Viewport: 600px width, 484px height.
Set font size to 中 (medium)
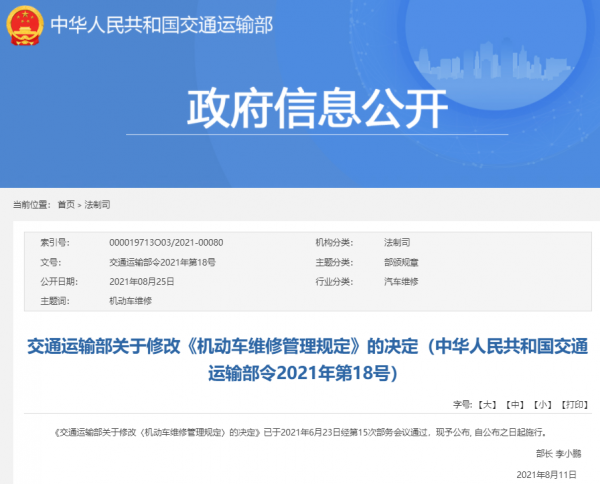tap(515, 405)
